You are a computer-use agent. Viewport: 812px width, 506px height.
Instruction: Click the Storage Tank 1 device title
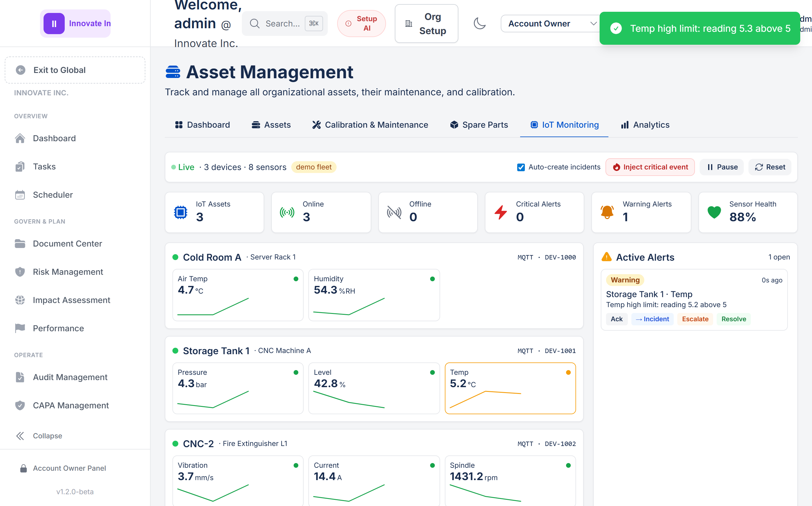(216, 351)
